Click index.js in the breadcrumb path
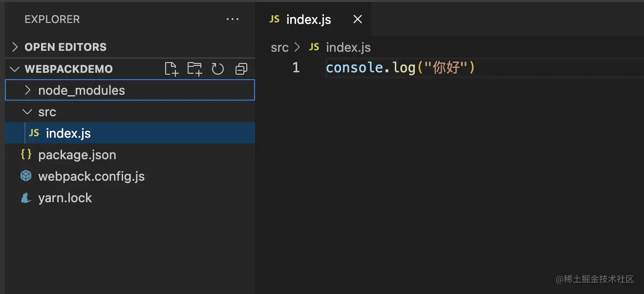 348,47
